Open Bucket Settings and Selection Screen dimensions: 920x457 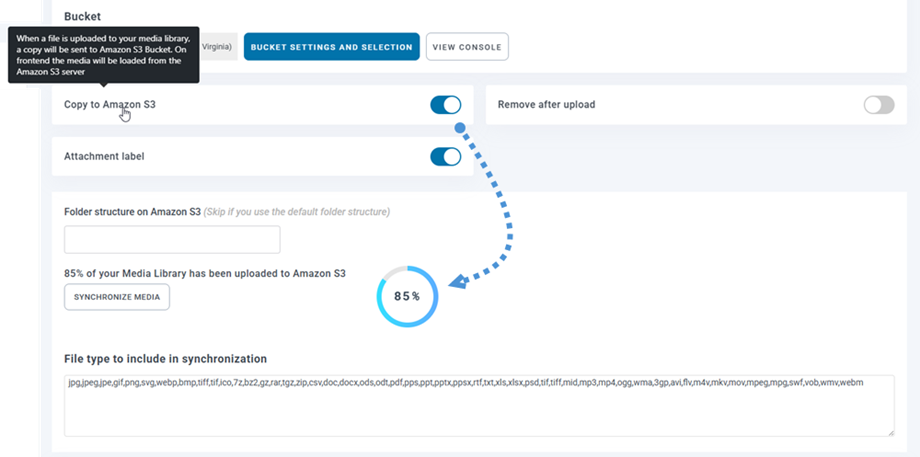coord(331,47)
